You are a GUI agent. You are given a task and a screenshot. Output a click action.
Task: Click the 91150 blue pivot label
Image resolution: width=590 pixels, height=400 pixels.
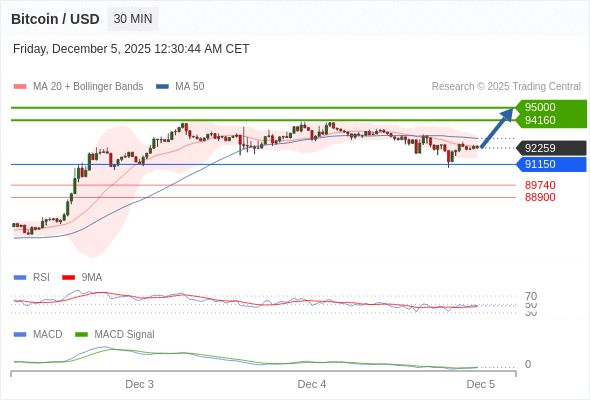click(551, 164)
